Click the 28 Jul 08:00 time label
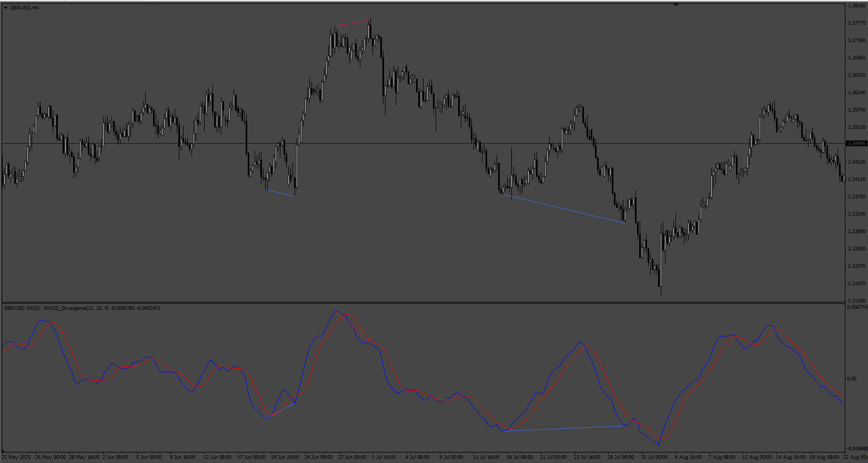The image size is (868, 463). coord(622,457)
